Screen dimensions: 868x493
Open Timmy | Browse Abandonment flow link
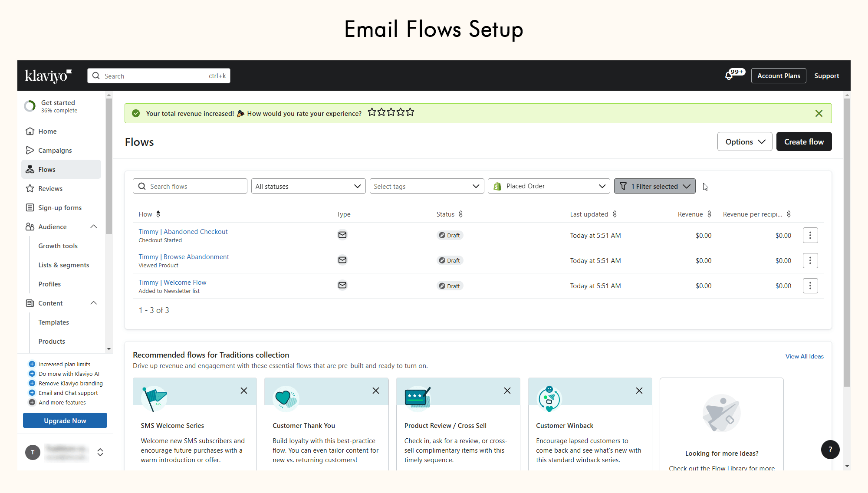click(x=184, y=257)
